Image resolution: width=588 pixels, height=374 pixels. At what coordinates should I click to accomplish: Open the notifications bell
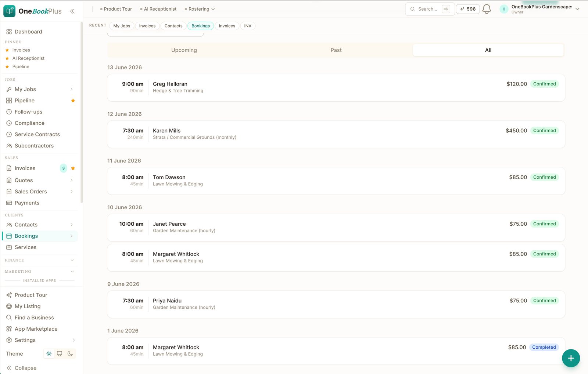[x=487, y=9]
